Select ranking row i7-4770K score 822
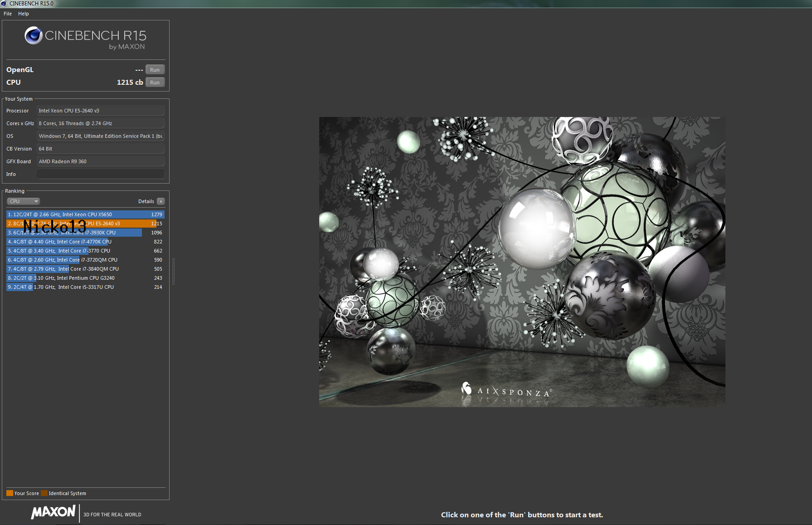The height and width of the screenshot is (525, 812). (x=85, y=242)
